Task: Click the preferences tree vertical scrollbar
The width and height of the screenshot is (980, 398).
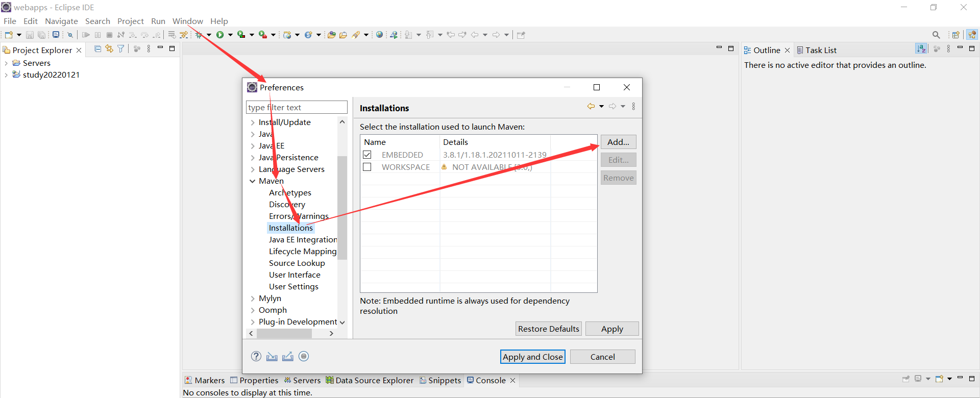Action: click(x=342, y=208)
